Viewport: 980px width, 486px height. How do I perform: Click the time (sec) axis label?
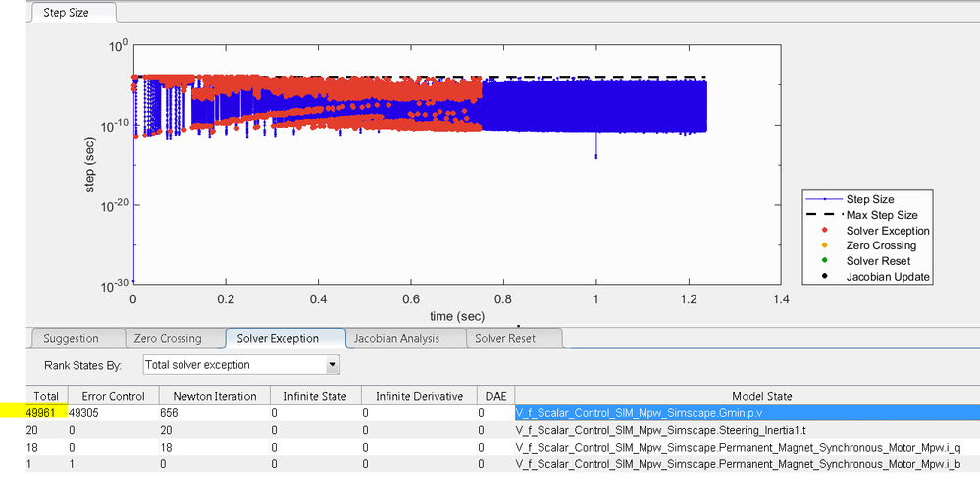click(456, 316)
